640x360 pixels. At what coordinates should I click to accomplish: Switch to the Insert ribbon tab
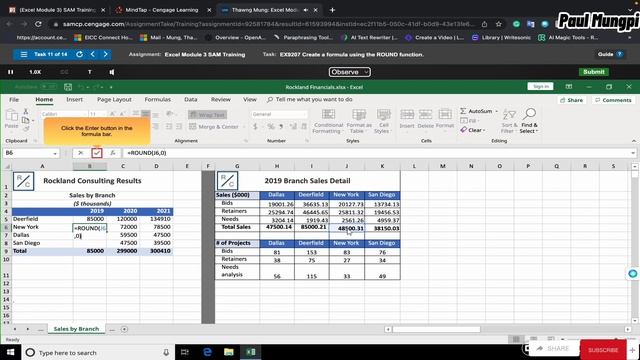74,100
